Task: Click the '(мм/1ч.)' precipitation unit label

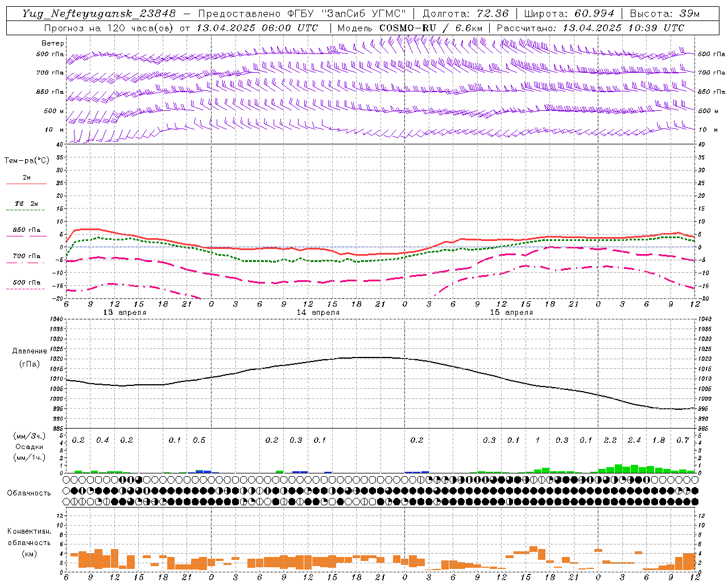Action: (29, 458)
